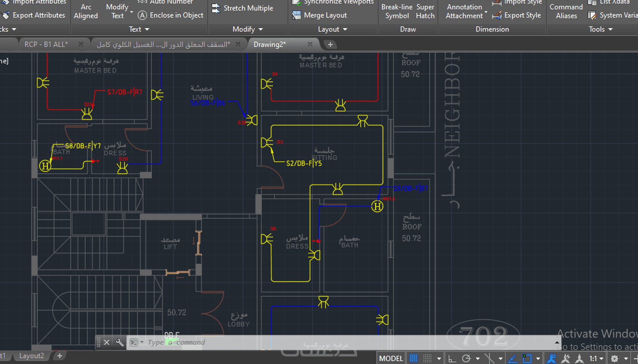
Task: Click the Merge Layout icon
Action: click(296, 15)
